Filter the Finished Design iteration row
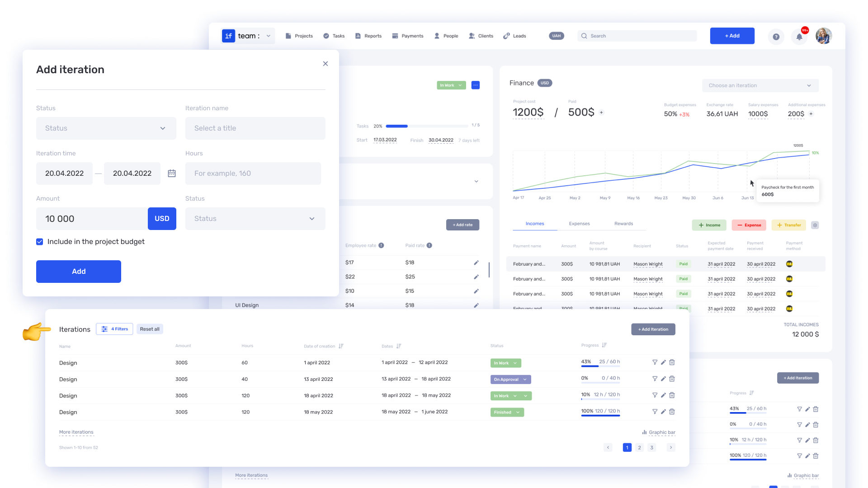 655,412
